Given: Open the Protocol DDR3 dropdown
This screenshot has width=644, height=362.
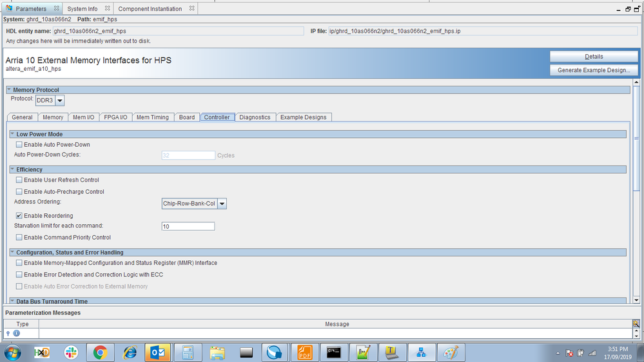Looking at the screenshot, I should click(x=60, y=100).
